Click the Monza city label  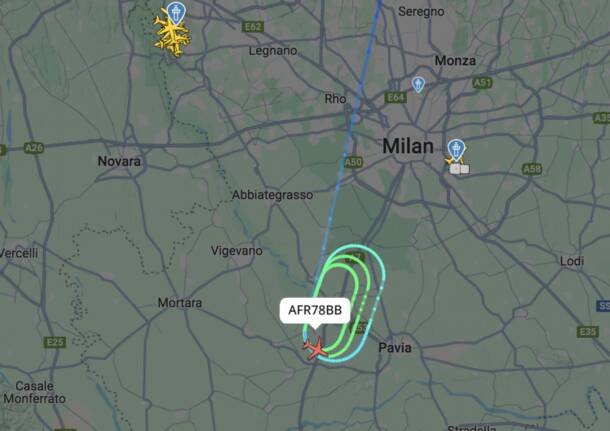click(455, 61)
